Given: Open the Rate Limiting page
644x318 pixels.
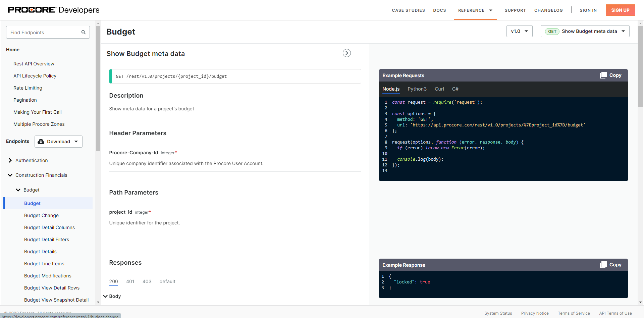Looking at the screenshot, I should tap(28, 88).
